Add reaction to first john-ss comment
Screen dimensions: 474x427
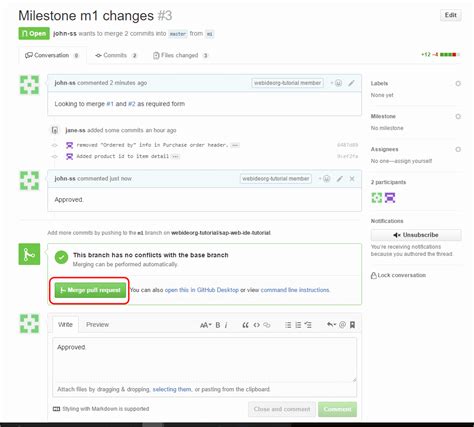336,83
